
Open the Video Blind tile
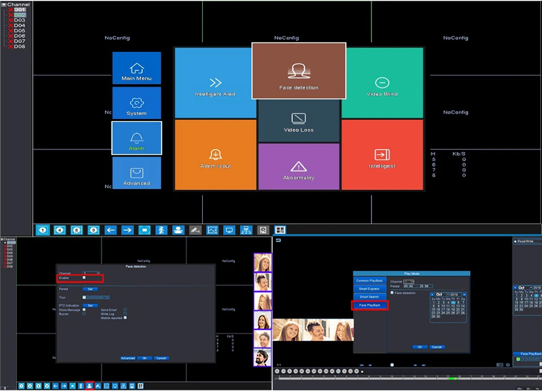pyautogui.click(x=382, y=83)
